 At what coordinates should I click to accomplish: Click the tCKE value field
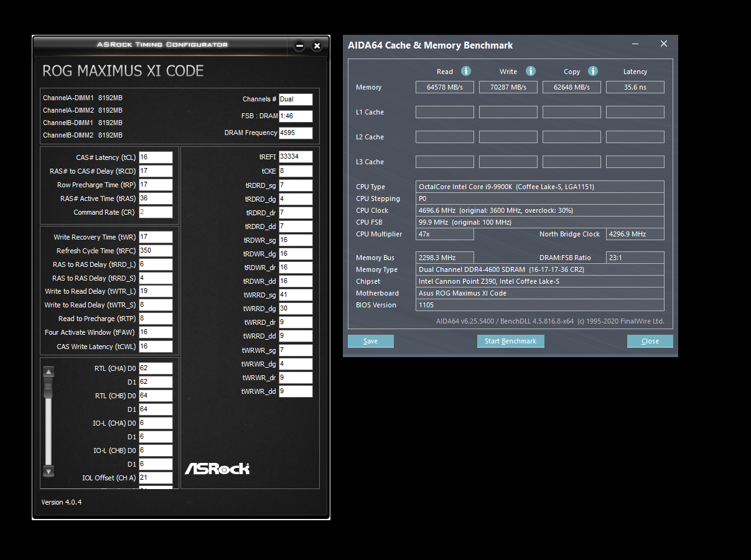coord(296,171)
